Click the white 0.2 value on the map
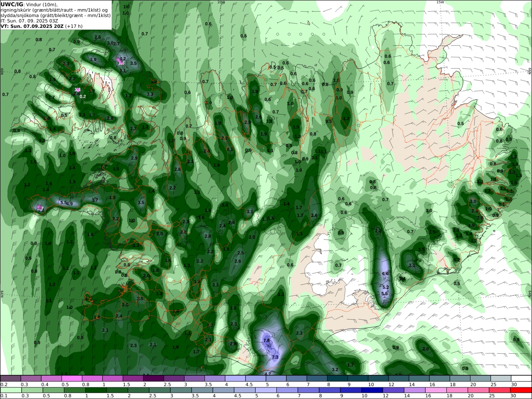 tap(83, 96)
